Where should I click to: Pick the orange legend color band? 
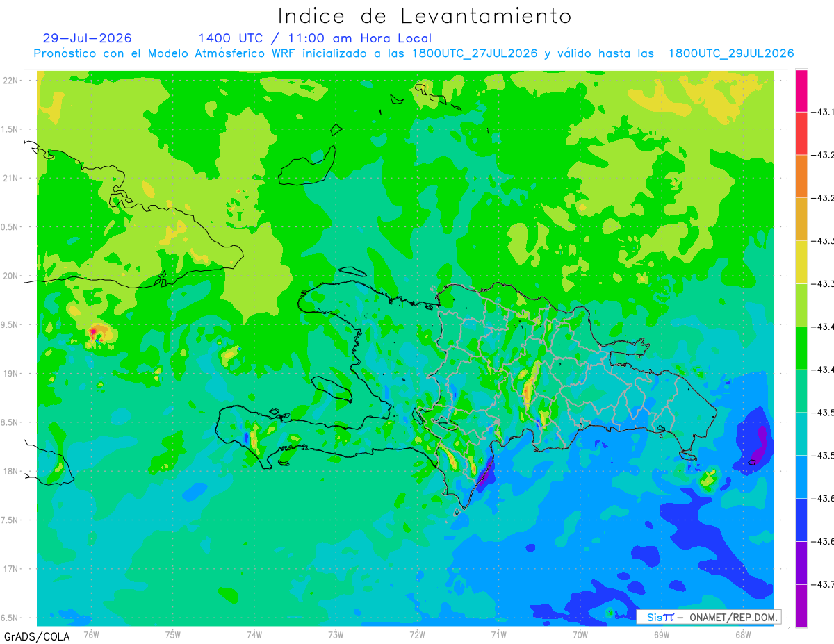tap(801, 176)
